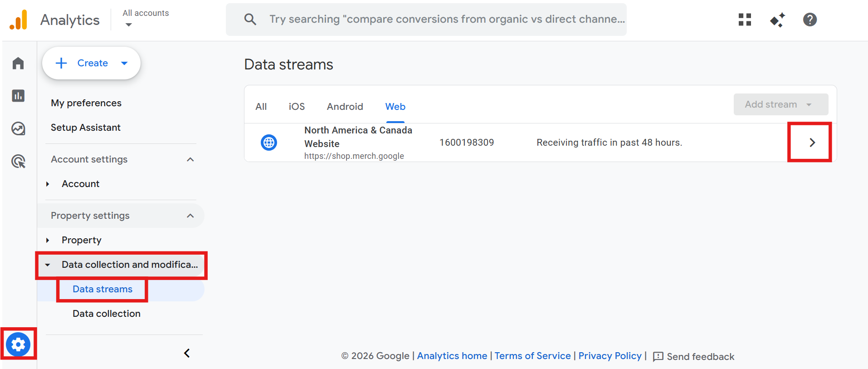
Task: Click the Receiving traffic in past 48 hours status
Action: [x=610, y=143]
